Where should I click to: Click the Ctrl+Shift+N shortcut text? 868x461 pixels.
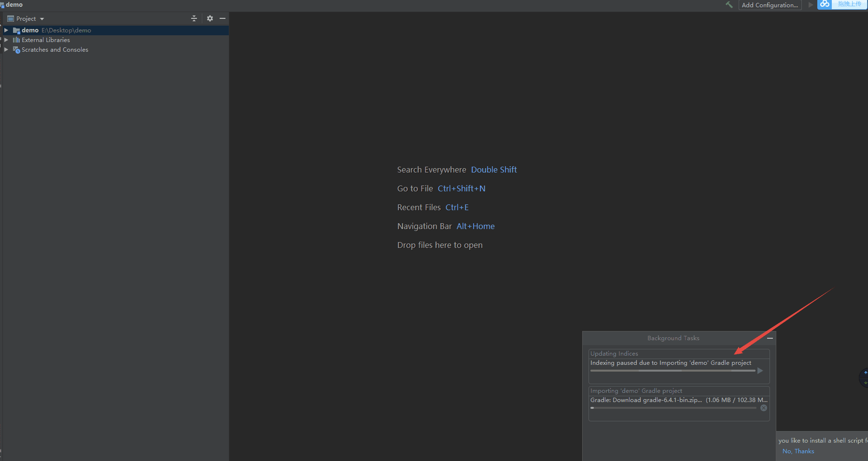tap(462, 188)
